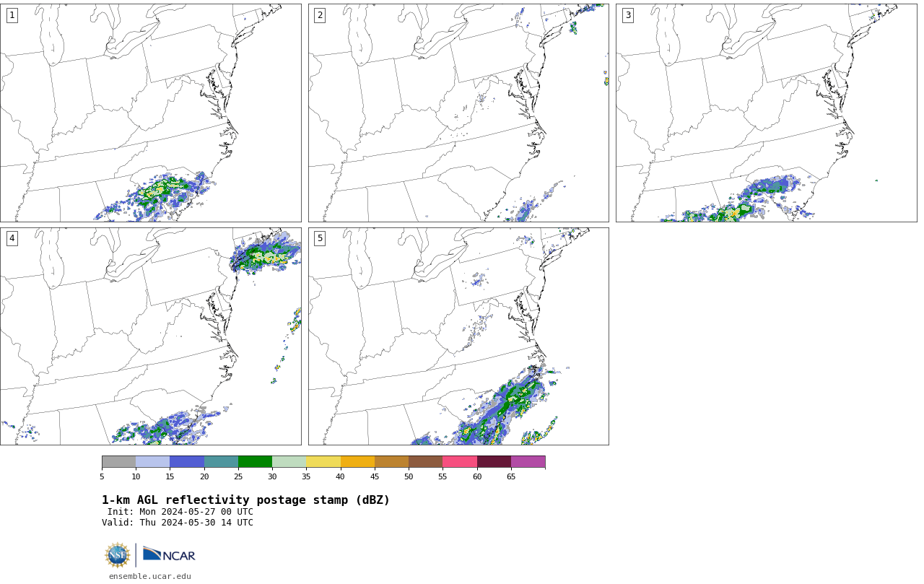Screen dimensions: 924x584
Task: Select the dark brown 50-55 dBZ swatch
Action: tap(425, 462)
